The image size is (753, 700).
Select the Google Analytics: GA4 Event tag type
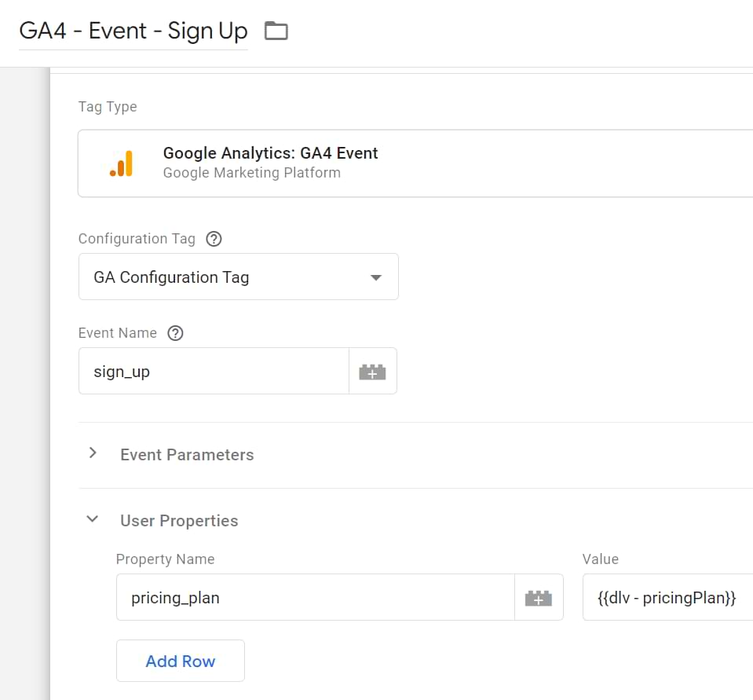pos(415,163)
